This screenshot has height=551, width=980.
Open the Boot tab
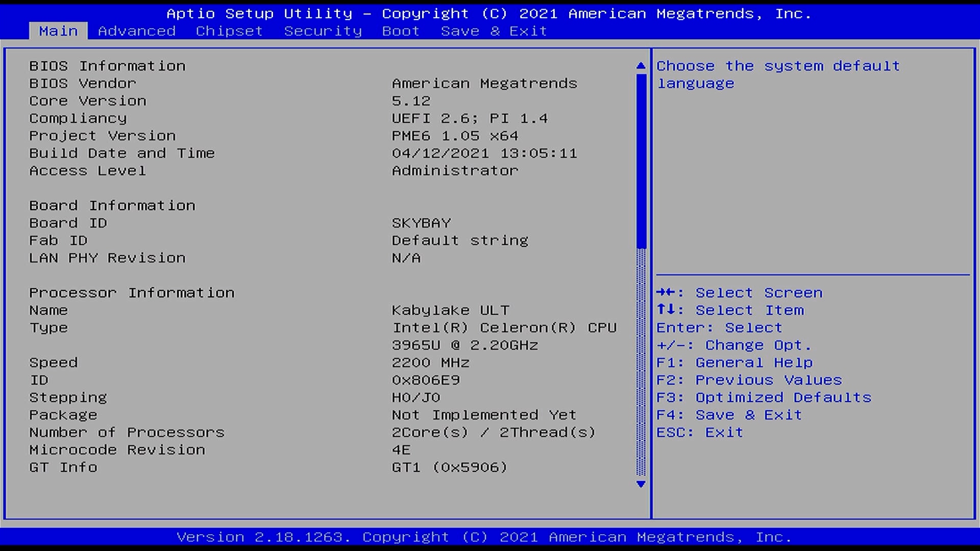pos(401,31)
